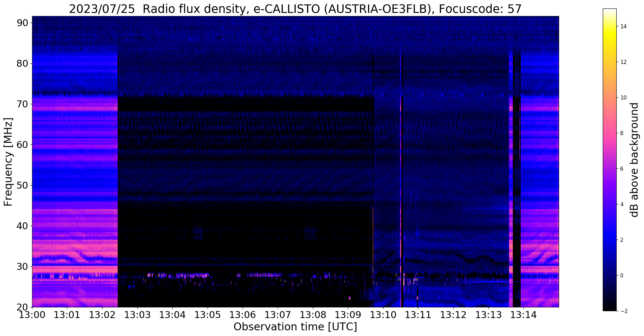Click the colorbar tick label 6
This screenshot has height=336, width=644.
(x=621, y=169)
